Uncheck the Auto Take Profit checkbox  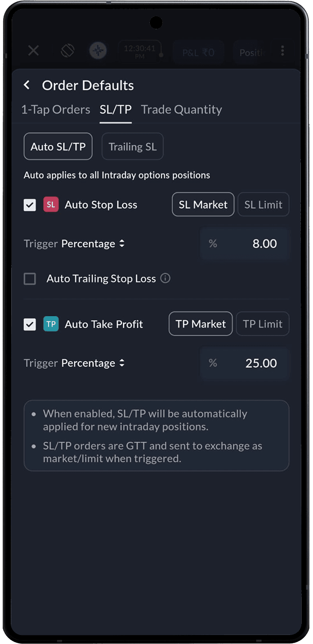[x=30, y=324]
